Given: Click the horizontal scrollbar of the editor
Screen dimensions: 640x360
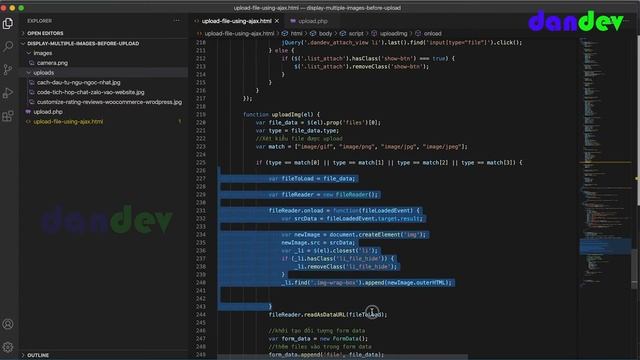Looking at the screenshot, I should [342, 357].
